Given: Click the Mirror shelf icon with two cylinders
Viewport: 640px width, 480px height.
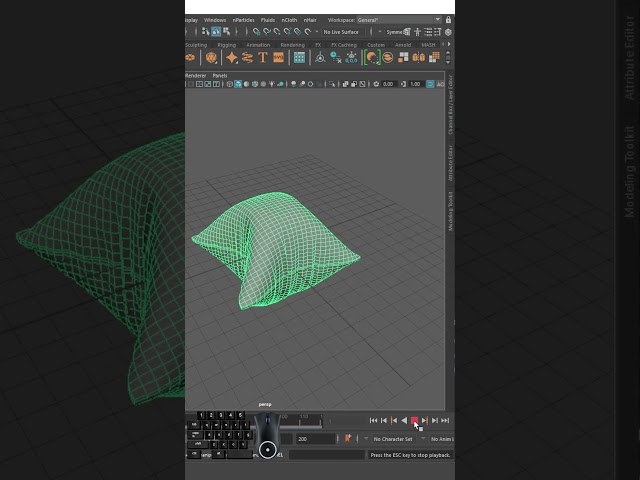Looking at the screenshot, I should click(418, 58).
